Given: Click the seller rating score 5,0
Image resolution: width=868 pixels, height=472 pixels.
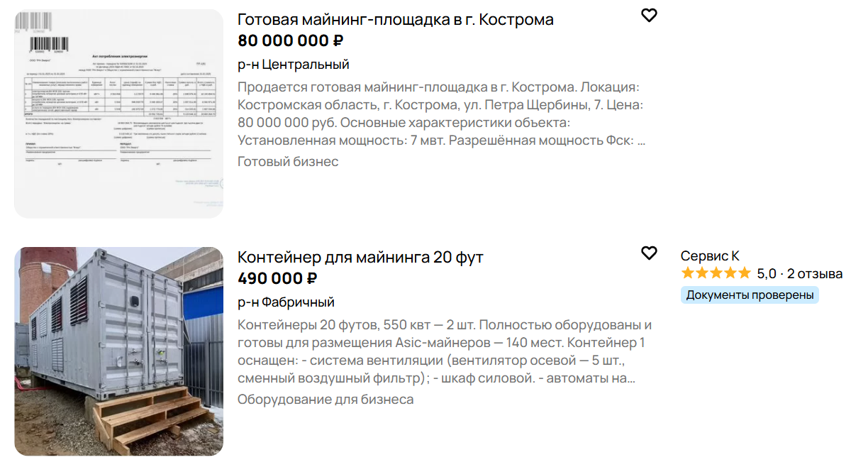Looking at the screenshot, I should click(764, 272).
